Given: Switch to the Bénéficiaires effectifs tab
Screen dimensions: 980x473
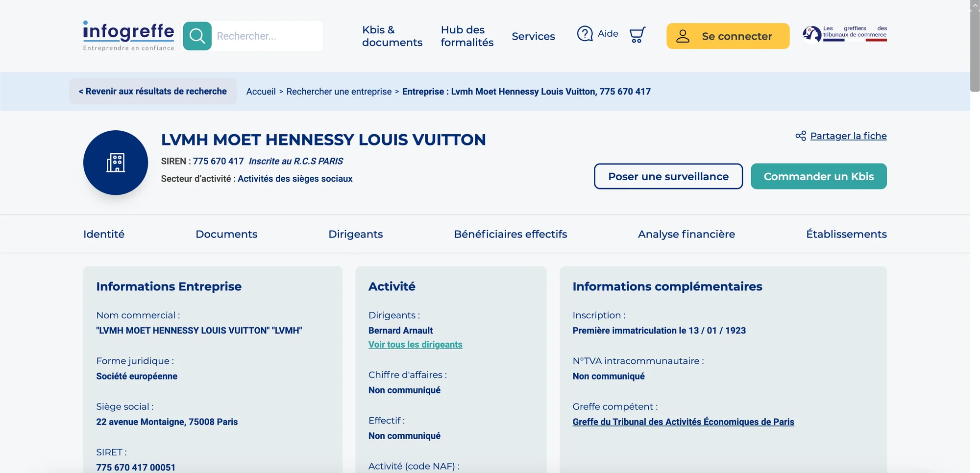Looking at the screenshot, I should point(510,234).
